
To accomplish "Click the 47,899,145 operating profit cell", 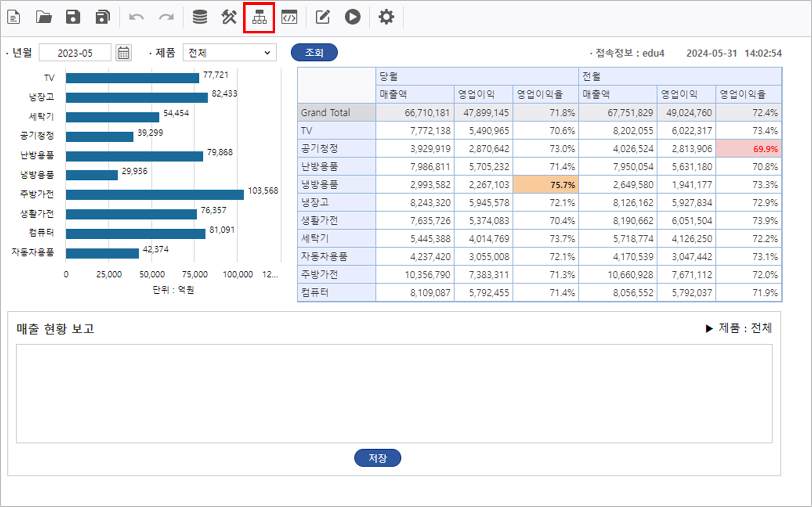I will click(x=484, y=112).
